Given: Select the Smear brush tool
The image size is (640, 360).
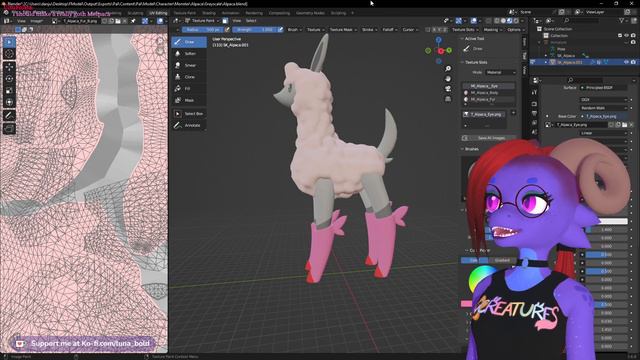Looking at the screenshot, I should (189, 65).
